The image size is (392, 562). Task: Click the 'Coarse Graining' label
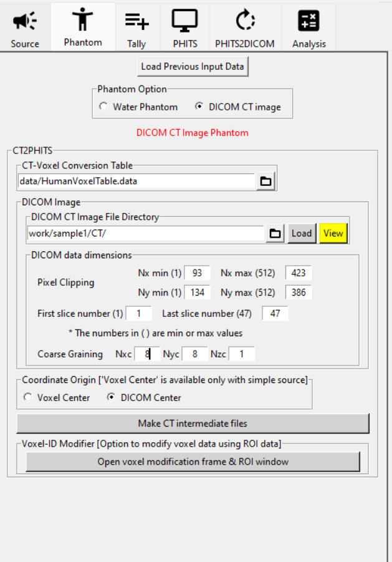click(x=70, y=354)
